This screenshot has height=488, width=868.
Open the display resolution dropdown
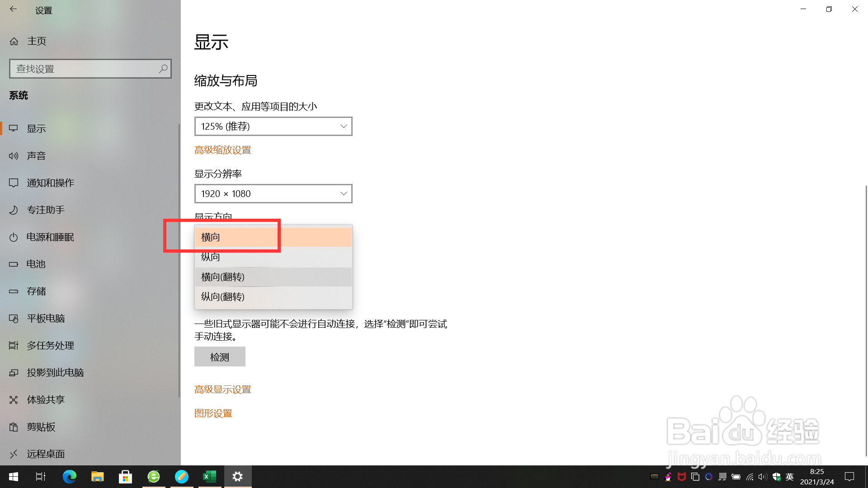pos(273,193)
